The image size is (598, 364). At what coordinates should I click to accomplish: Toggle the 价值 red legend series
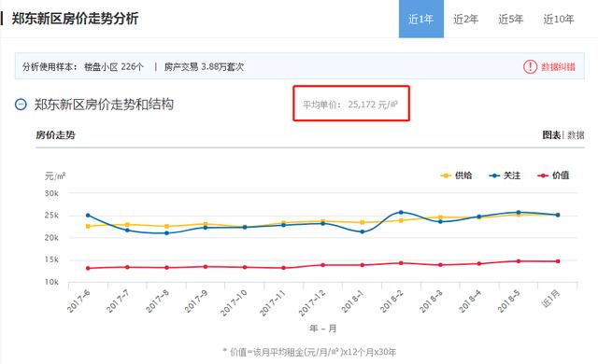pos(553,175)
